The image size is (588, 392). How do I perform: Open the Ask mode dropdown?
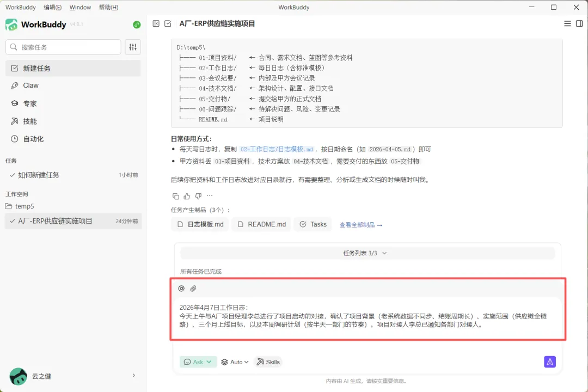pos(198,362)
